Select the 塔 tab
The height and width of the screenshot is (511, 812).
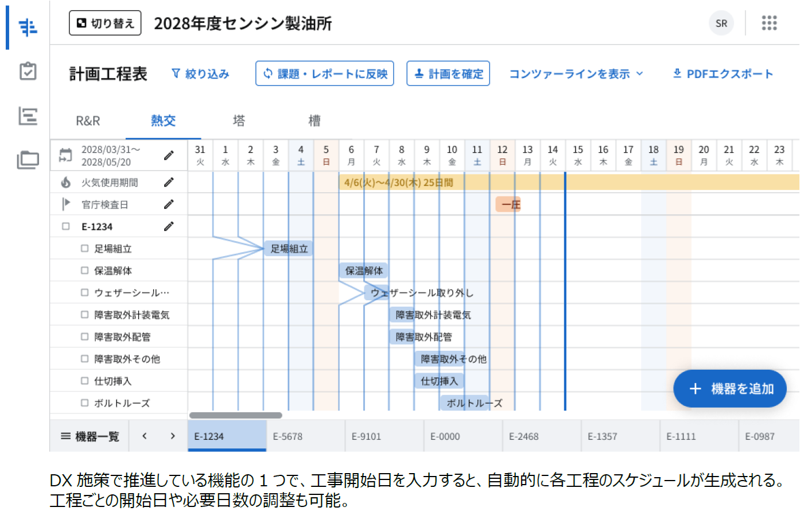click(239, 121)
